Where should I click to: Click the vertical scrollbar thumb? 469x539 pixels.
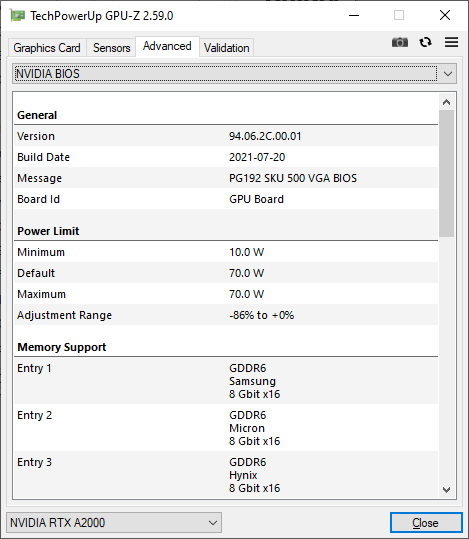[x=446, y=174]
